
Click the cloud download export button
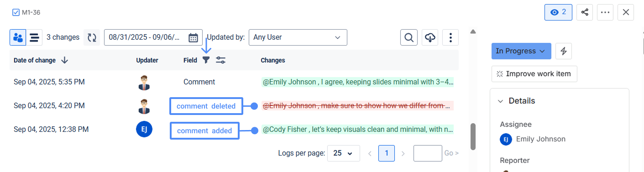click(x=430, y=37)
